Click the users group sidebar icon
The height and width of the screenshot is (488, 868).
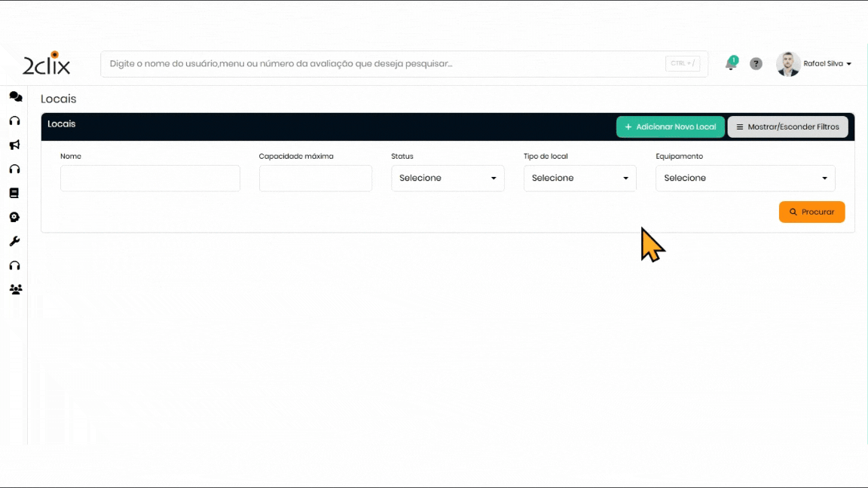tap(15, 289)
